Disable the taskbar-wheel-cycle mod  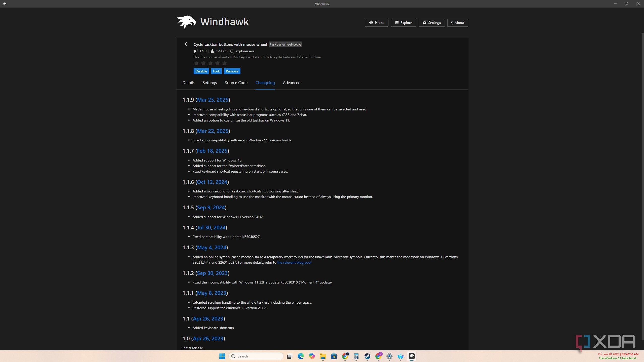pyautogui.click(x=201, y=71)
